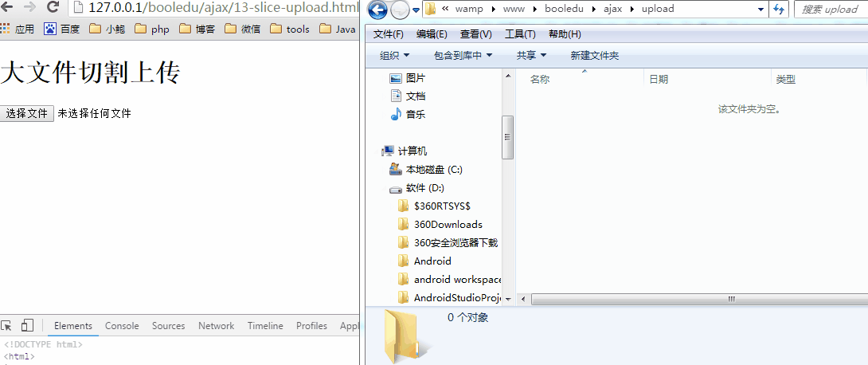
Task: Open the Baidu paw bookmark
Action: click(x=50, y=29)
